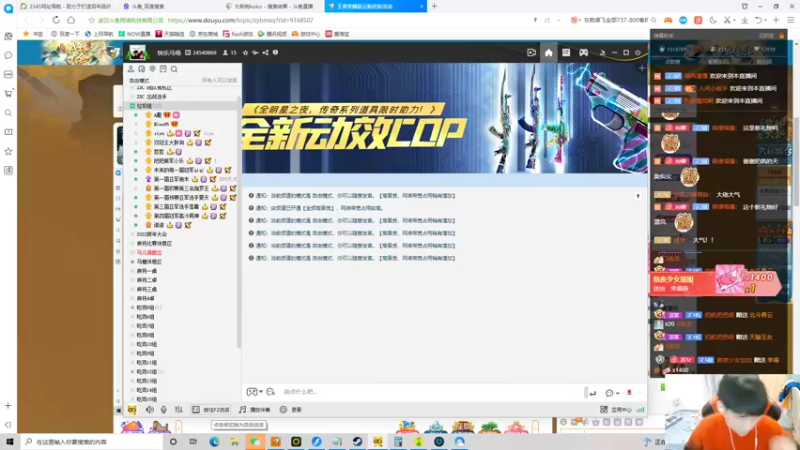This screenshot has width=800, height=450.
Task: Click the video playback icon in the YY top bar
Action: point(531,53)
